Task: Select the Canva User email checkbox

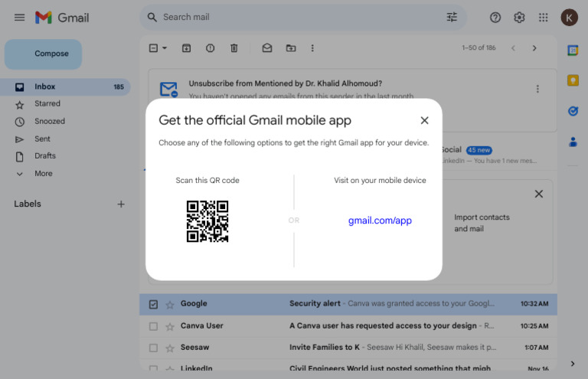Action: (153, 326)
